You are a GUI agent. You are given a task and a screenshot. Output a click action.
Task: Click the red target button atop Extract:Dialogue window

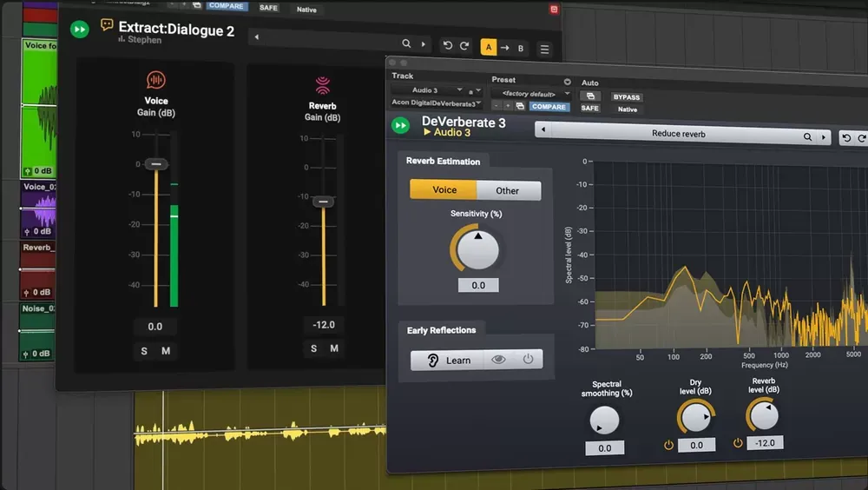coord(554,10)
